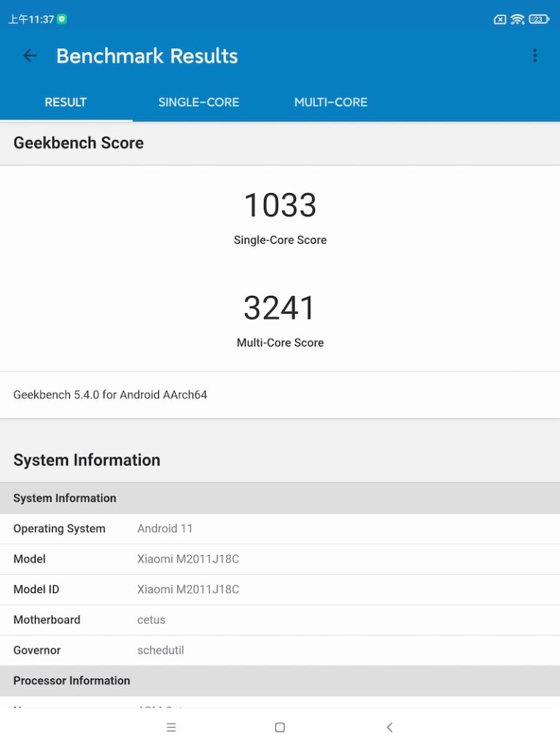Open the three-dot overflow menu

click(x=534, y=55)
